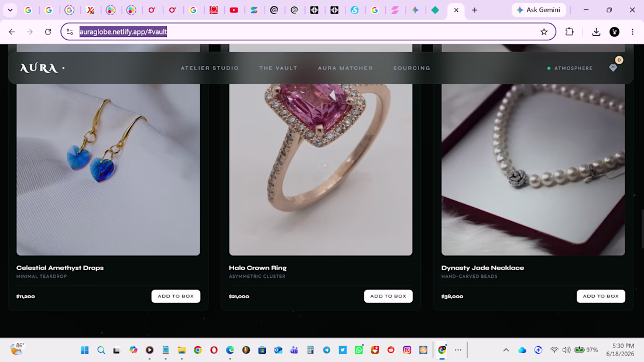Launch Copilot from the taskbar
The width and height of the screenshot is (644, 362).
coord(133,350)
